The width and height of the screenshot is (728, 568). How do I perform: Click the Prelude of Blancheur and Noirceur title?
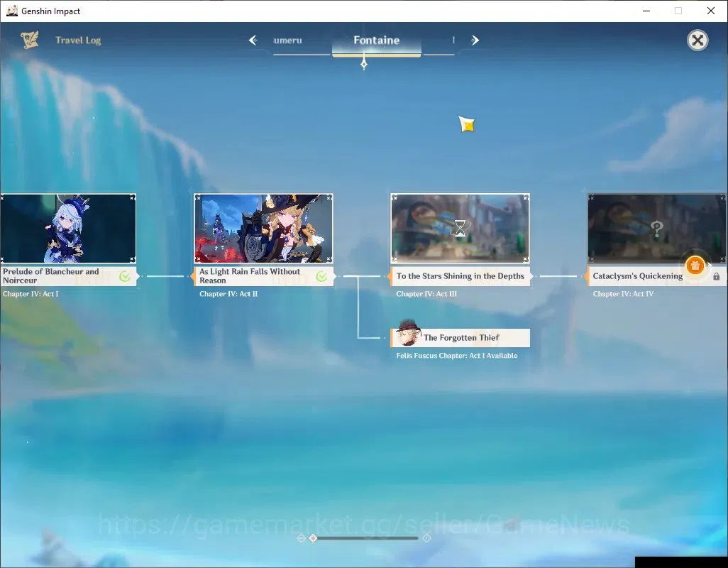pos(50,276)
